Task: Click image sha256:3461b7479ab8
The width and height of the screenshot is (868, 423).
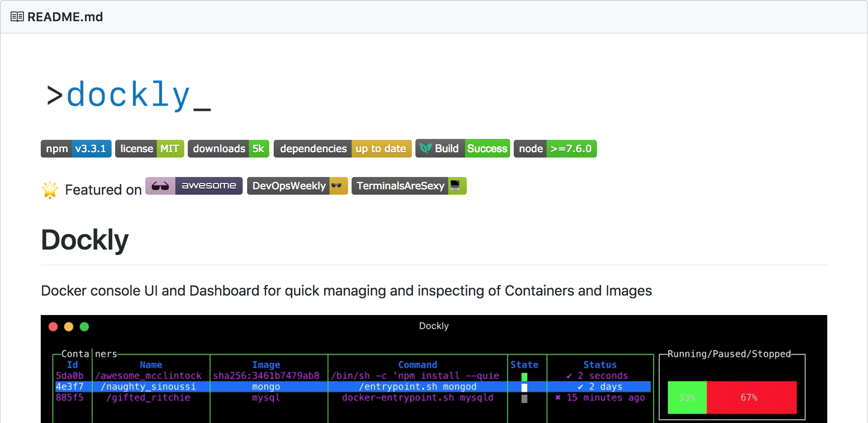Action: [x=266, y=376]
